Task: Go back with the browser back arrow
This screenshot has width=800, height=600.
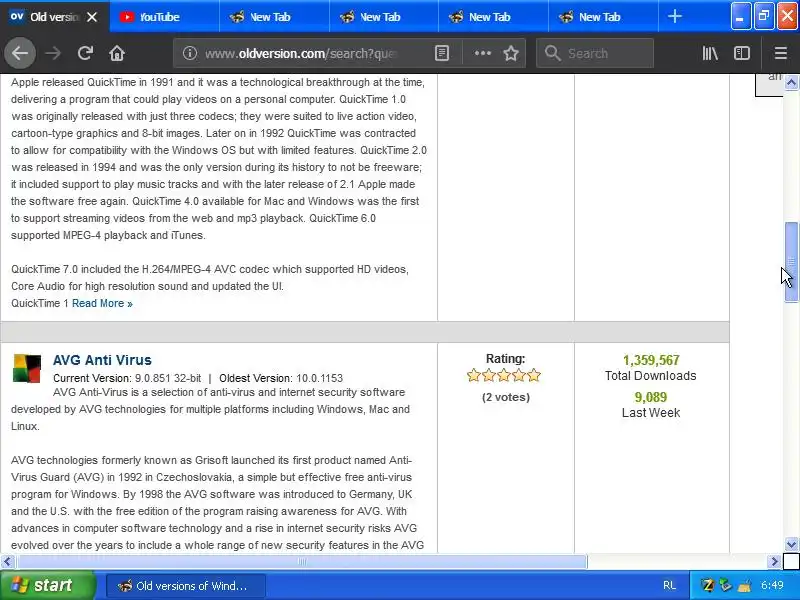Action: point(20,53)
